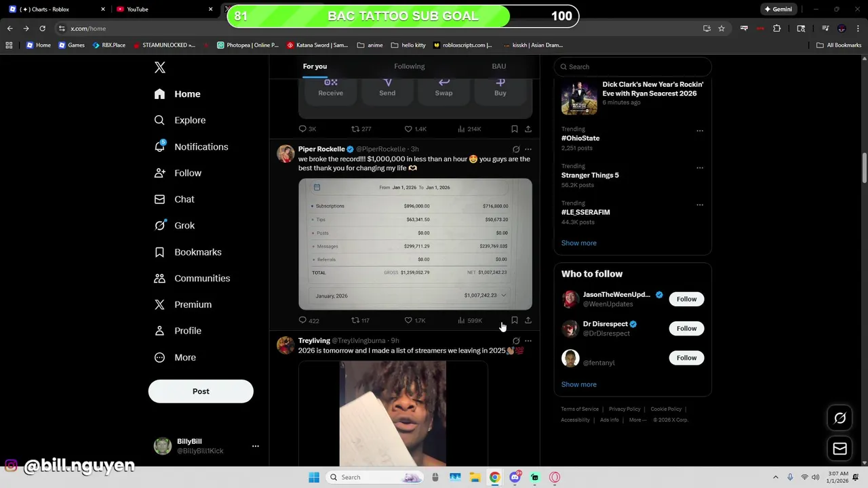This screenshot has width=868, height=488.
Task: Open the Grok floating button
Action: (x=840, y=418)
